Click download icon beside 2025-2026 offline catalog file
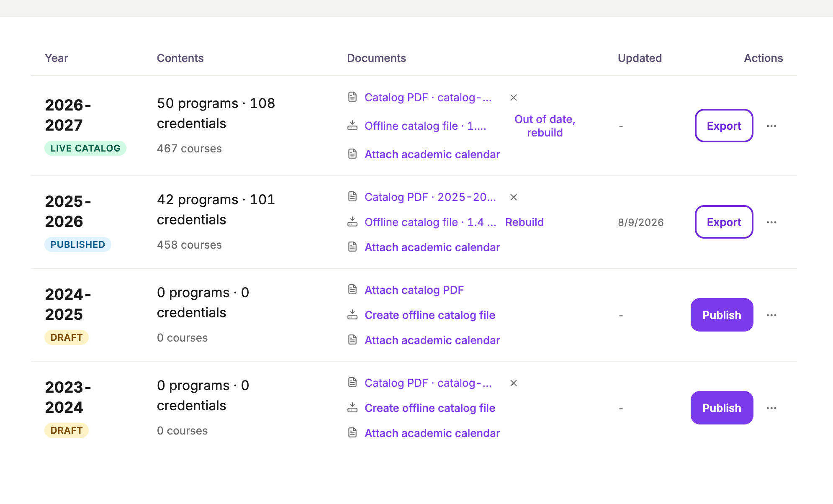 point(352,222)
